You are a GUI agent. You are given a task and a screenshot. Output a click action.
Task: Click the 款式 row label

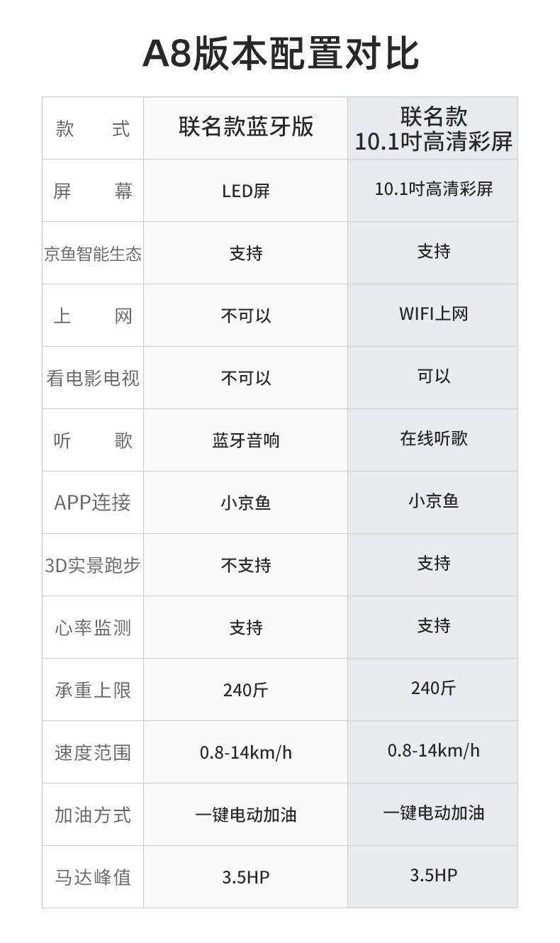pos(93,129)
